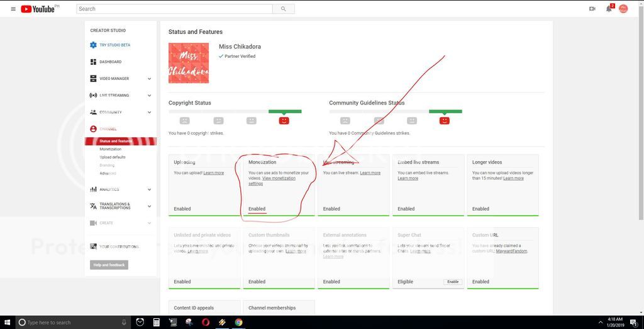Open Upload defaults in the sidebar

[112, 157]
